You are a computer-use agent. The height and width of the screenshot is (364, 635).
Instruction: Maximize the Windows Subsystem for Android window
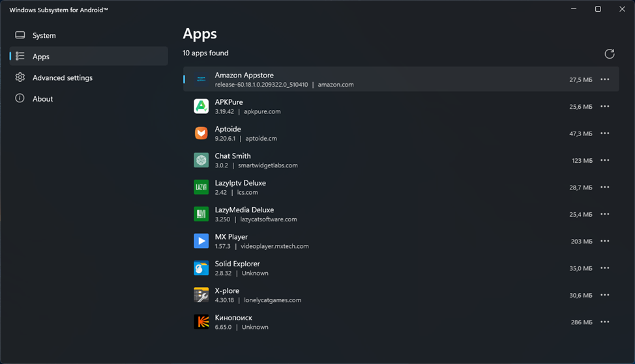598,9
